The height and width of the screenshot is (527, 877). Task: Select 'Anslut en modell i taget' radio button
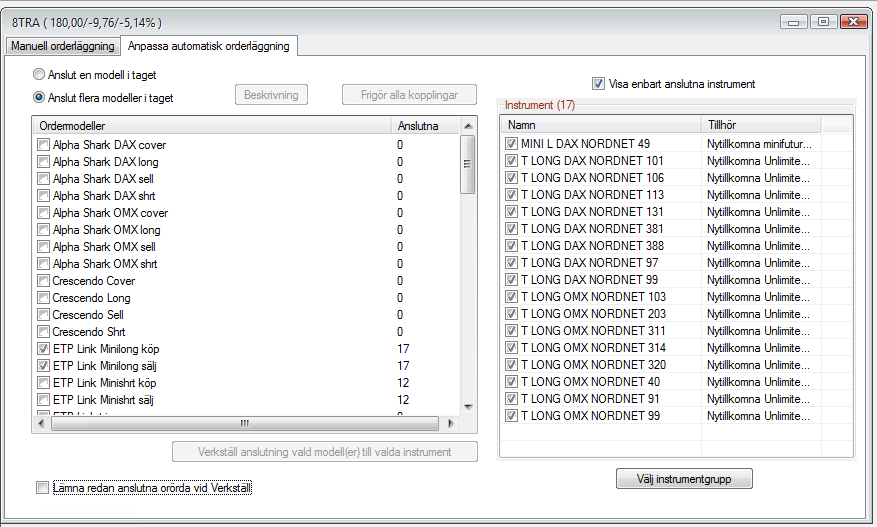40,75
